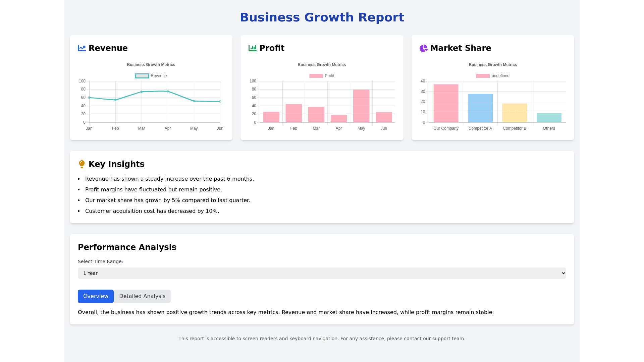Click the Competitor B yellow bar
This screenshot has width=644, height=362.
pyautogui.click(x=515, y=113)
